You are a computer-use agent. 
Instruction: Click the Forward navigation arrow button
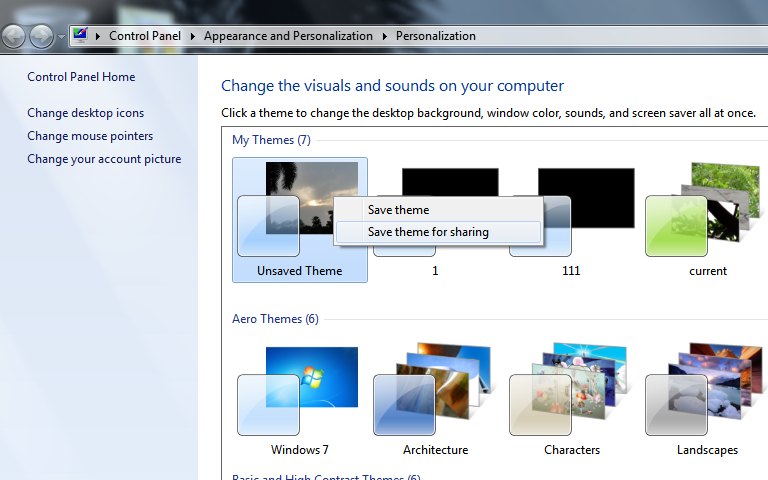(41, 37)
